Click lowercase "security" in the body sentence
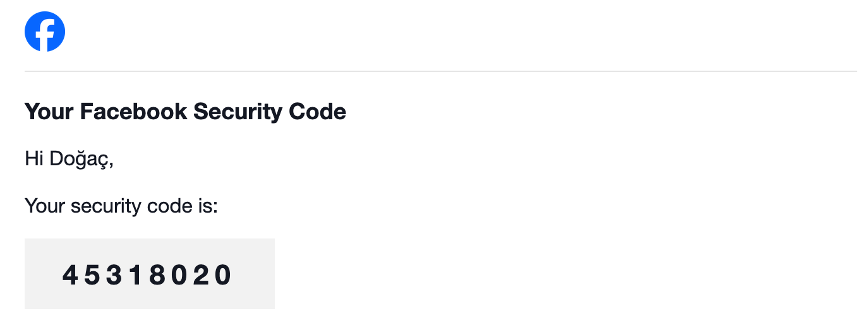Viewport: 868px width, 323px height. click(104, 205)
